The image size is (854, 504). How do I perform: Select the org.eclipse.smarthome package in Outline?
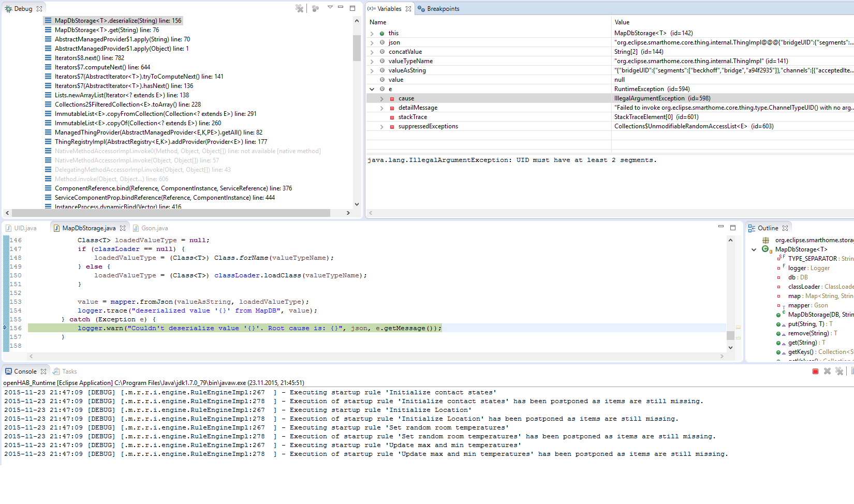click(814, 240)
